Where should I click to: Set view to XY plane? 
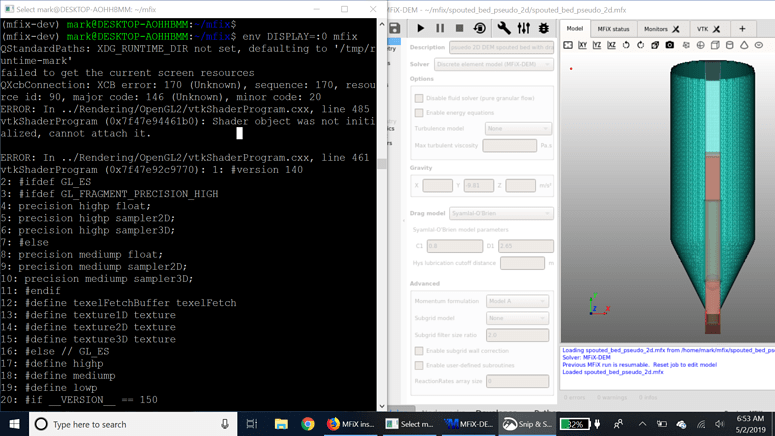583,45
